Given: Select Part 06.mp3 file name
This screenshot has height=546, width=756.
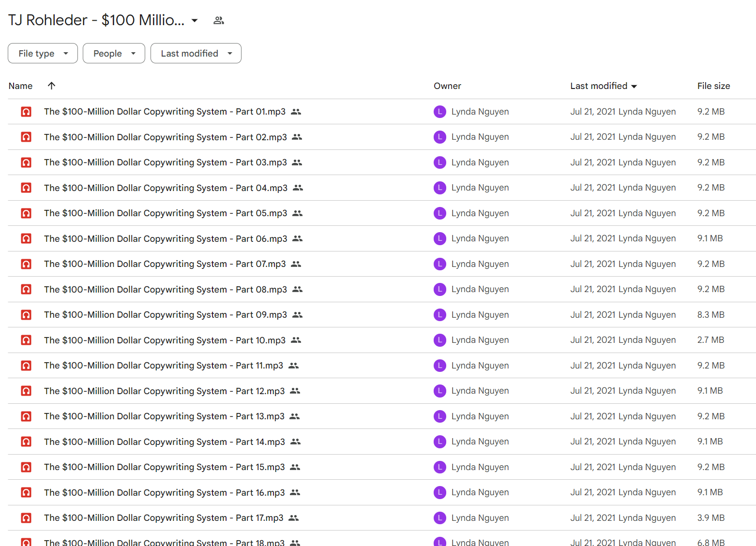Looking at the screenshot, I should tap(166, 238).
